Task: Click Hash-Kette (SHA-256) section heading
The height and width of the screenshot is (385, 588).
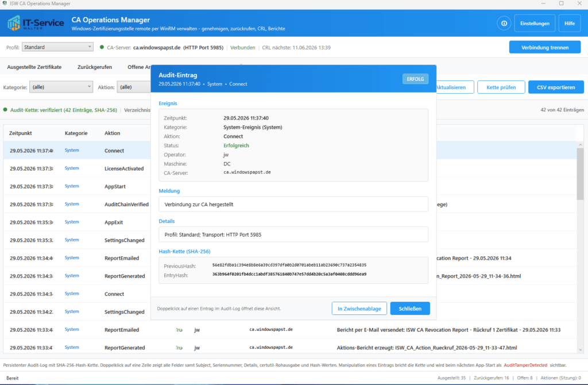Action: [x=184, y=252]
